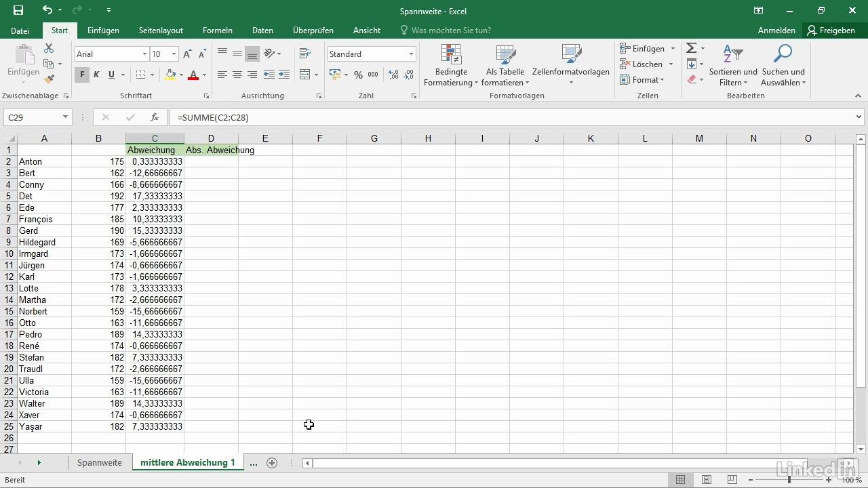Open Zellenformatvorlagen gallery
This screenshot has height=488, width=868.
[x=571, y=65]
